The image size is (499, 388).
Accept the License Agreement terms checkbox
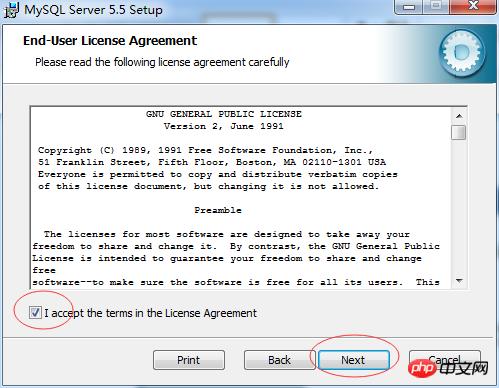35,313
